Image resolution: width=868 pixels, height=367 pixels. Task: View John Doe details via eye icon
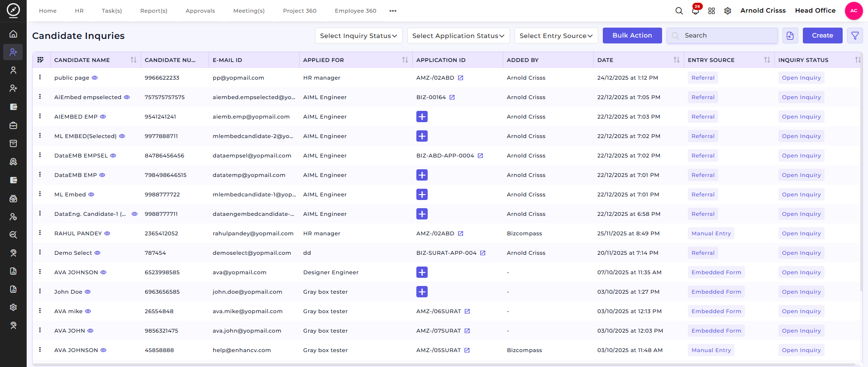pyautogui.click(x=88, y=292)
